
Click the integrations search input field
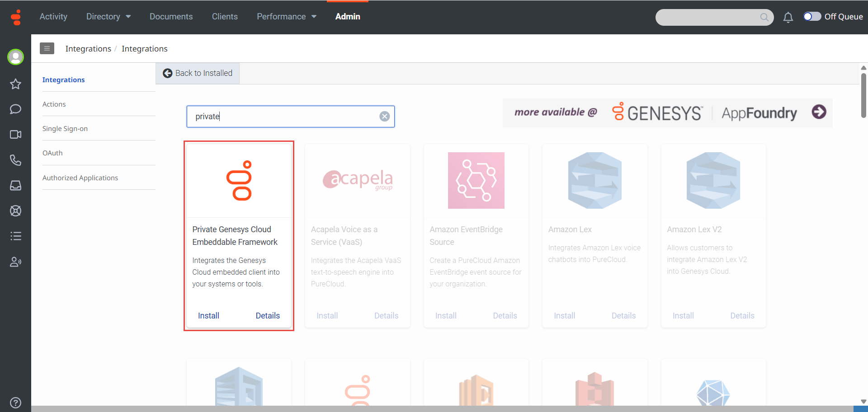[285, 117]
